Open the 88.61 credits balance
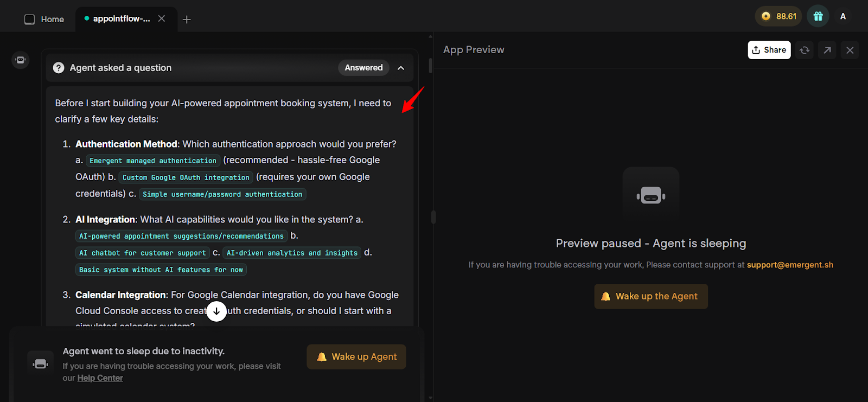868x402 pixels. [779, 16]
